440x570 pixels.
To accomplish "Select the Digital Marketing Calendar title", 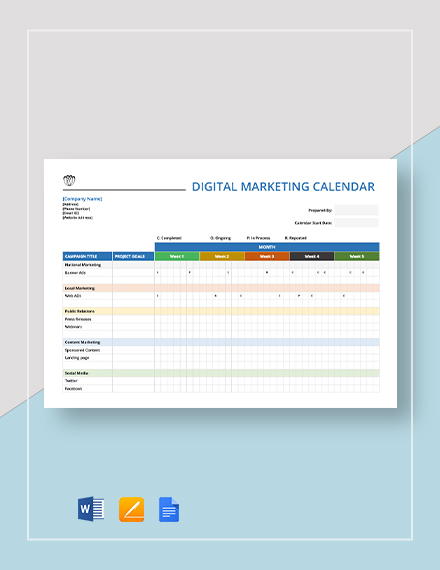I will pos(283,186).
